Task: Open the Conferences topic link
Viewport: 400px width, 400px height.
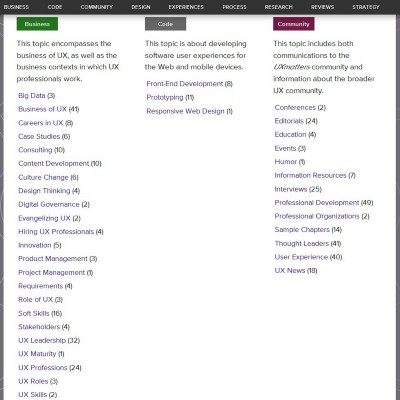Action: (295, 107)
